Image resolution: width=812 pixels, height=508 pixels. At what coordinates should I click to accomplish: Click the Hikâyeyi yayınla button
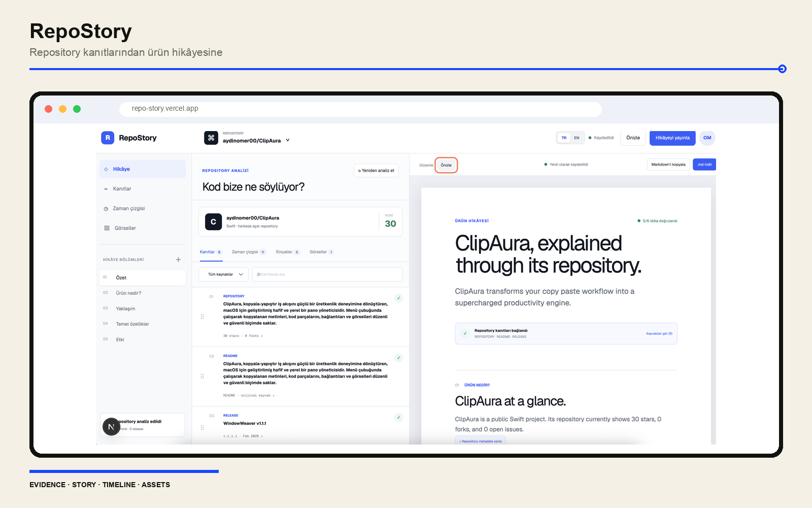[x=672, y=138]
